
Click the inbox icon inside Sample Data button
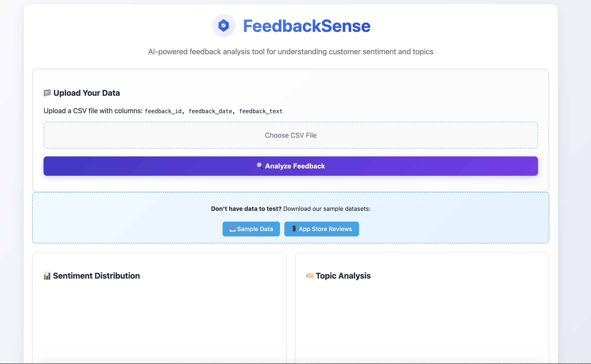pyautogui.click(x=232, y=229)
